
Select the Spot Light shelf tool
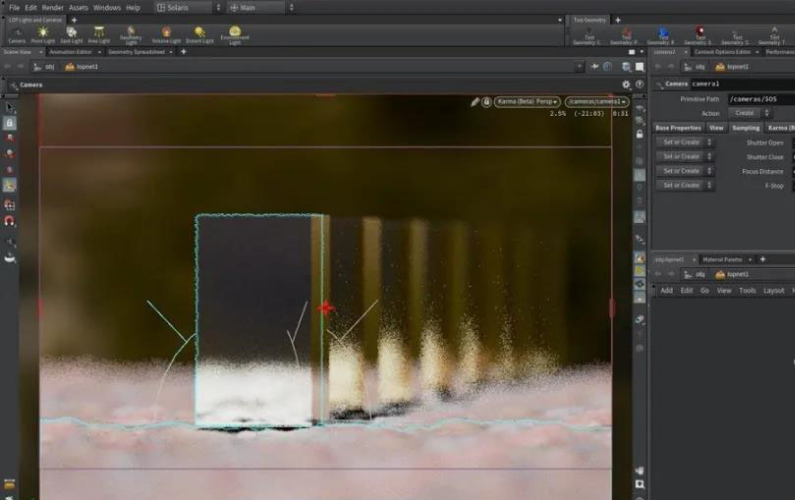click(x=71, y=35)
